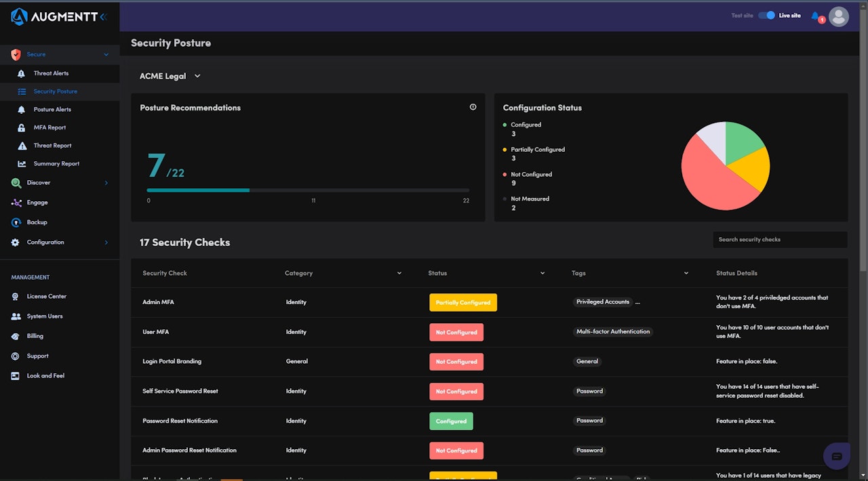Click the Backup icon in sidebar
The image size is (868, 481).
[16, 222]
